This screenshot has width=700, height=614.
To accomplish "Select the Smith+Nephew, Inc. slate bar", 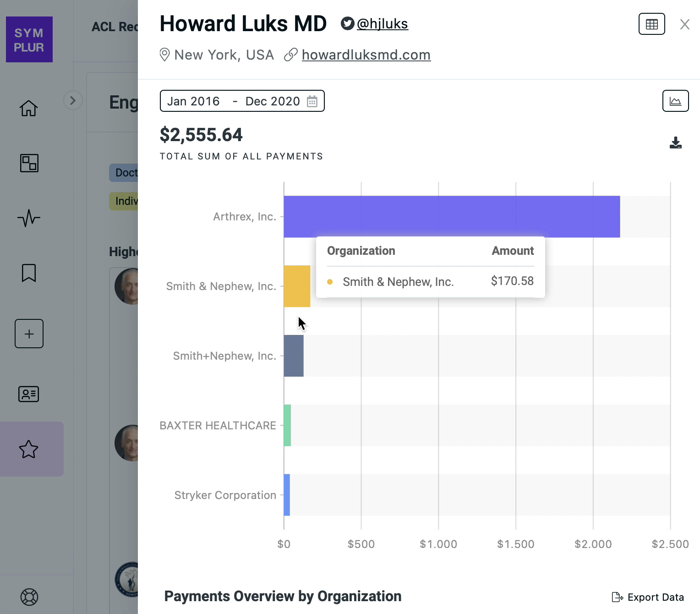I will point(294,356).
